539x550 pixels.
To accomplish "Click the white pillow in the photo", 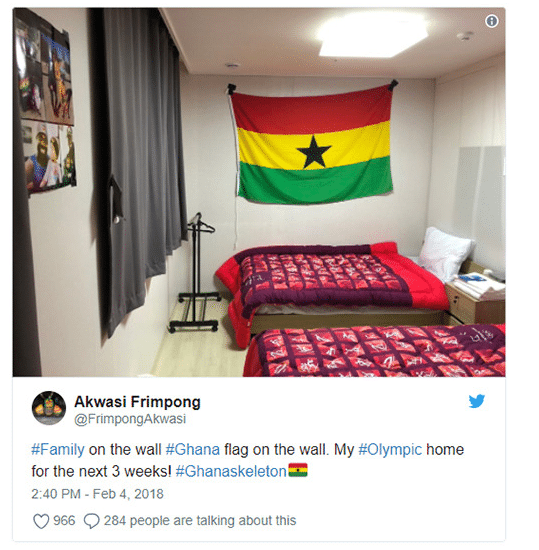I will [x=445, y=253].
